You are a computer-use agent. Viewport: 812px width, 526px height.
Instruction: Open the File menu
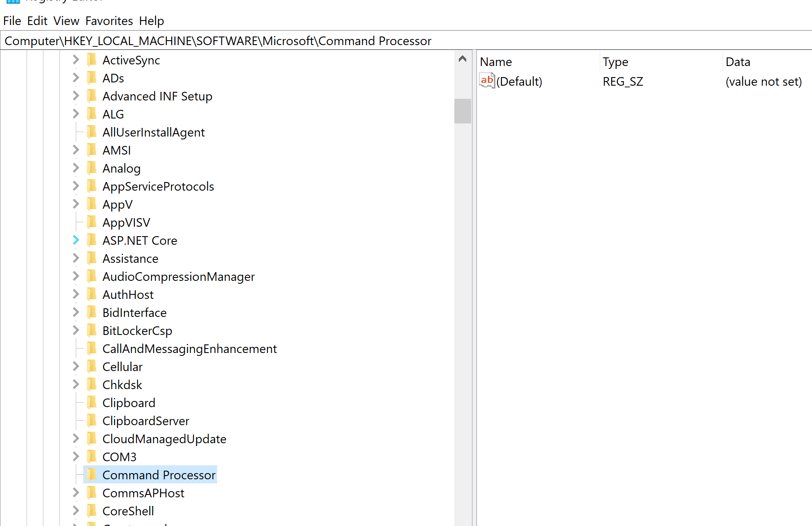tap(12, 20)
